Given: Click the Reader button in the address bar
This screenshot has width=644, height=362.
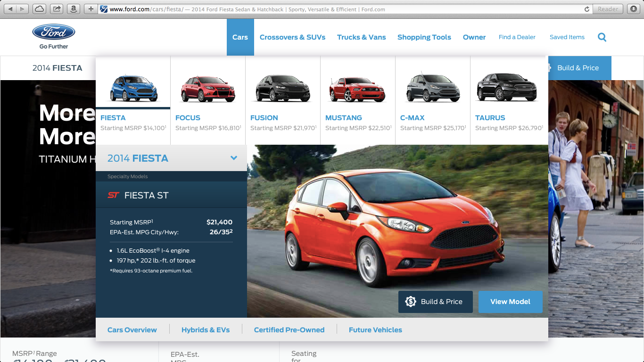Looking at the screenshot, I should [608, 9].
